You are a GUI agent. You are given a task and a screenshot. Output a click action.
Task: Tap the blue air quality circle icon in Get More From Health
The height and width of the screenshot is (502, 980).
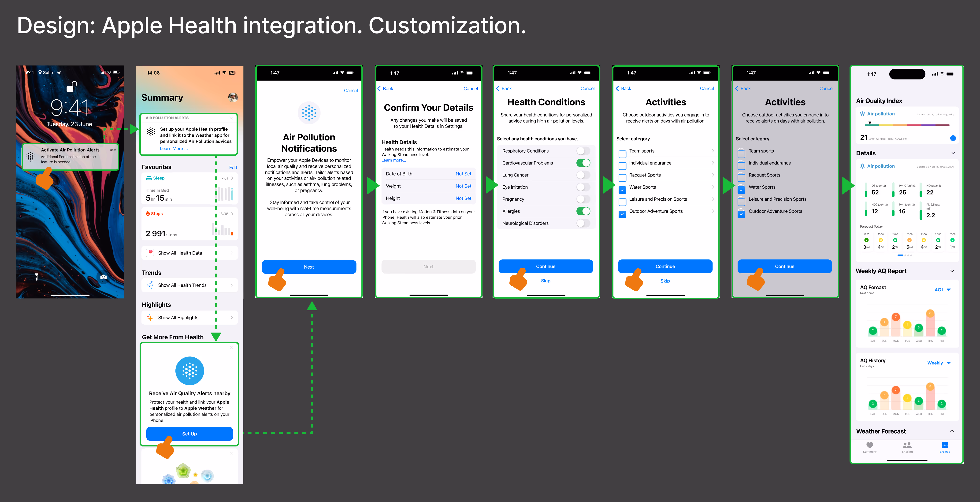(189, 371)
